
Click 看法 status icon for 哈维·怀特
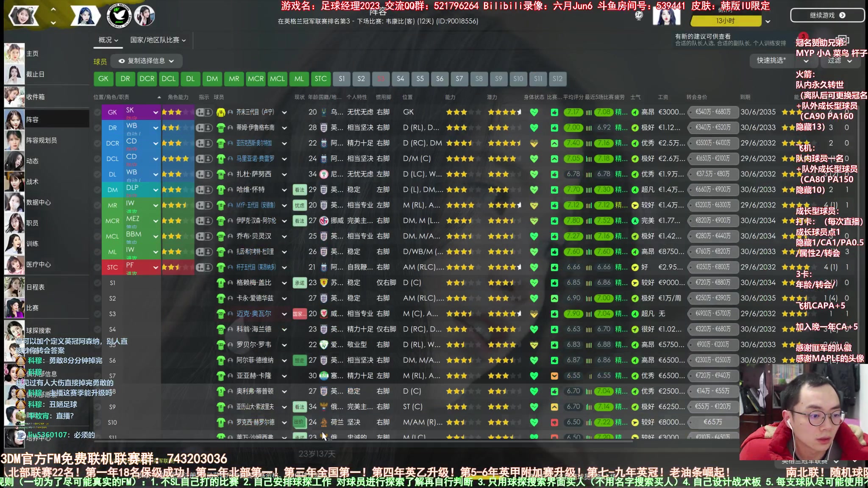pos(300,190)
